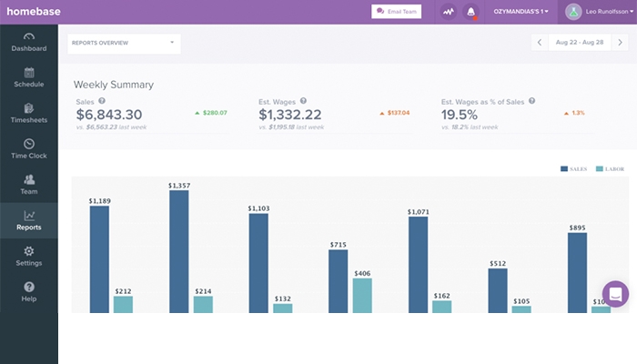637x364 pixels.
Task: Open Settings gear in sidebar
Action: click(x=29, y=251)
